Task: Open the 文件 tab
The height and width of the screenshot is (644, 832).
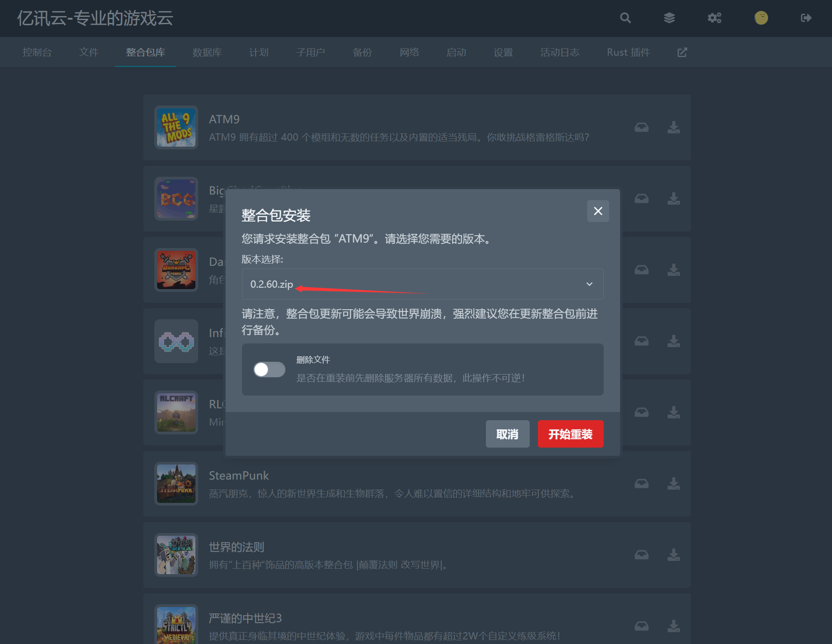Action: [x=89, y=53]
